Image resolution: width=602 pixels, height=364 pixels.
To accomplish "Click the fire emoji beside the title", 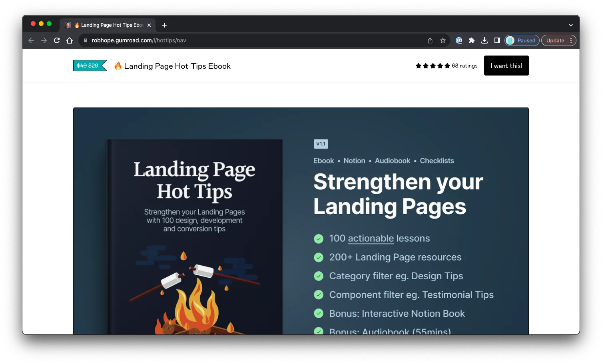I will pyautogui.click(x=118, y=66).
